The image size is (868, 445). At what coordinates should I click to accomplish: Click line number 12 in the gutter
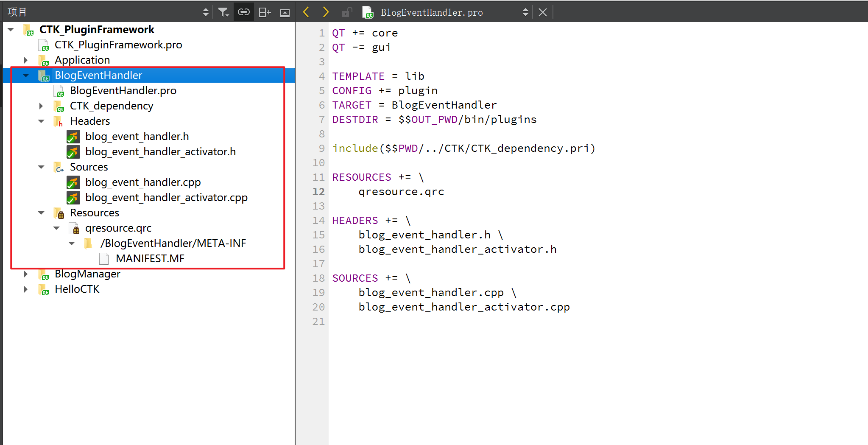point(318,192)
